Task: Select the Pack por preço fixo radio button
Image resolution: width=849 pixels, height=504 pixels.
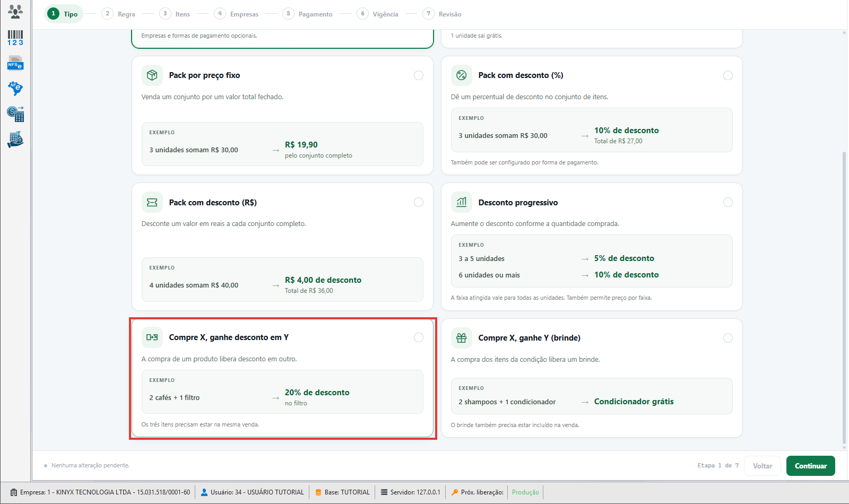Action: [419, 75]
